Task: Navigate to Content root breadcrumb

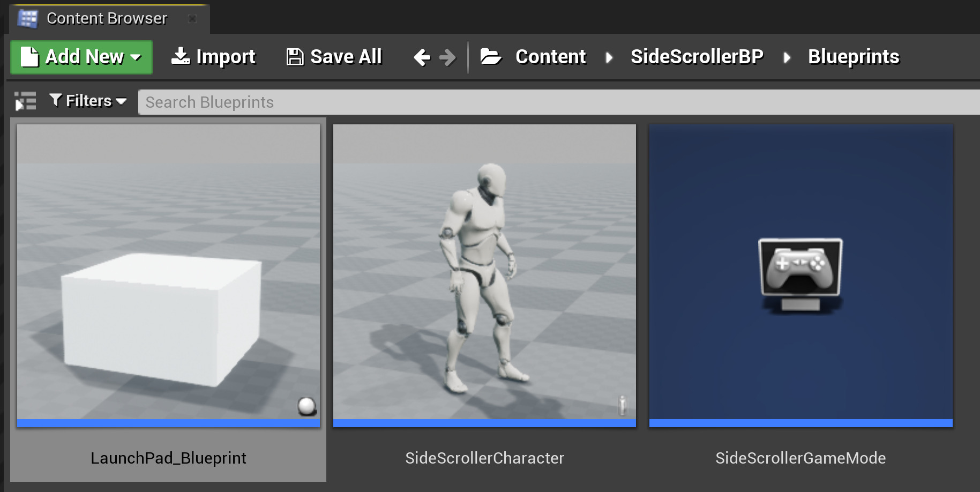Action: pos(550,57)
